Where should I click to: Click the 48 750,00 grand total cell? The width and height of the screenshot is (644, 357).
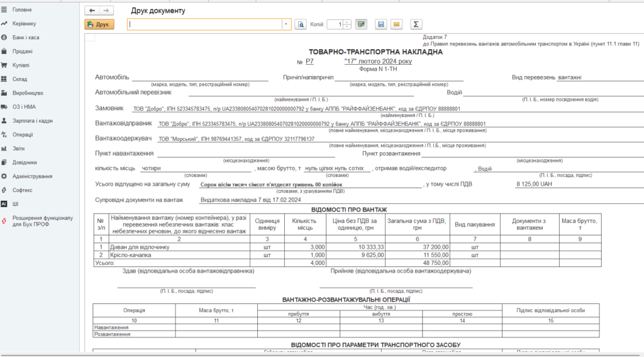(x=418, y=263)
